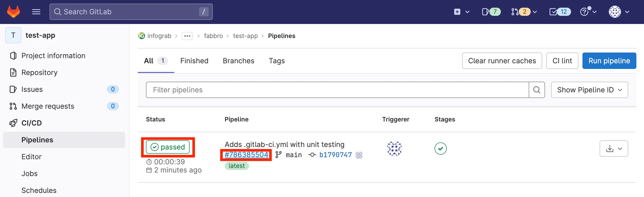This screenshot has width=644, height=197.
Task: Open the issues icon showing 7
Action: click(x=491, y=12)
